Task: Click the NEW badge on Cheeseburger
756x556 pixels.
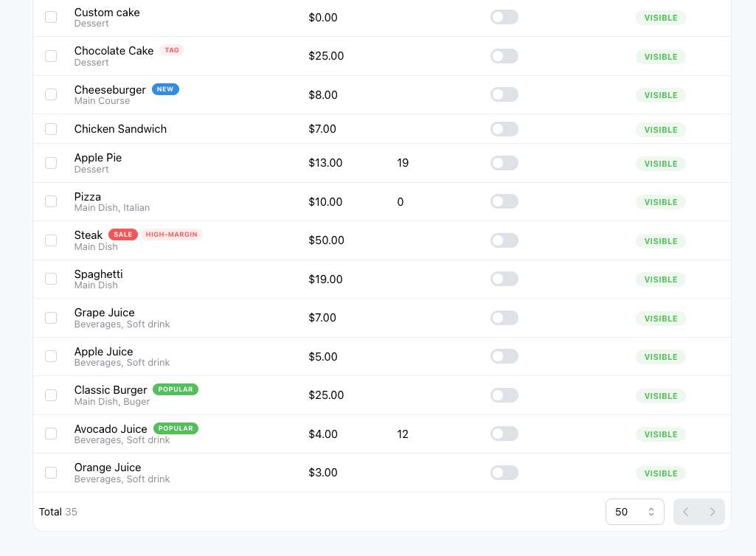Action: (165, 89)
